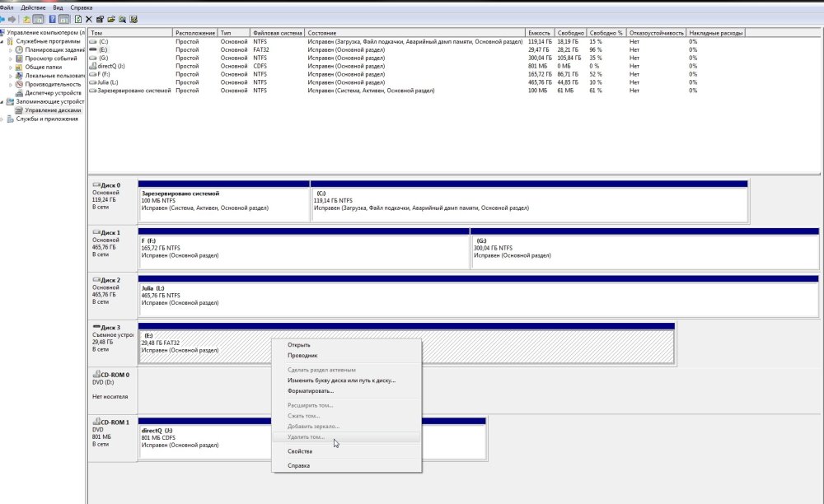
Task: Choose Форматировать... from the context menu
Action: coord(310,390)
